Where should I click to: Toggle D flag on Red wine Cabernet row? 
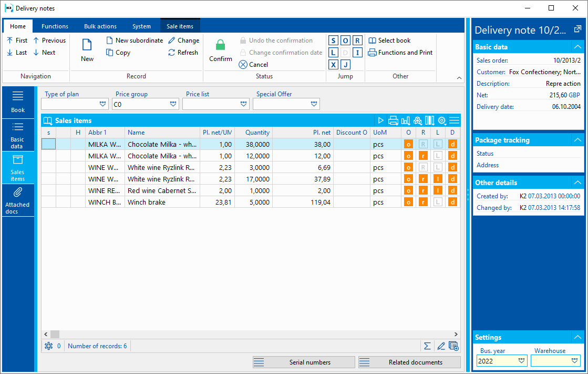[452, 190]
